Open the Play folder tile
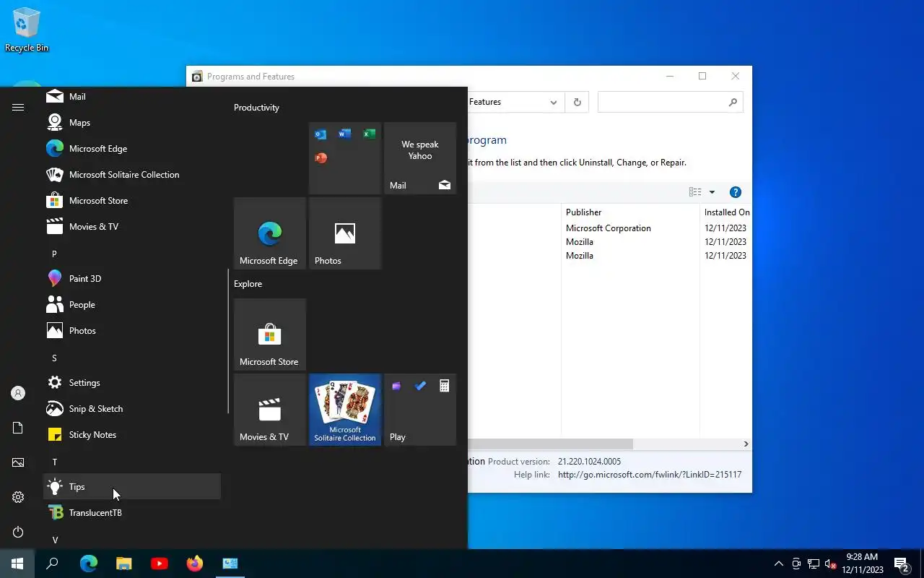 (420, 410)
